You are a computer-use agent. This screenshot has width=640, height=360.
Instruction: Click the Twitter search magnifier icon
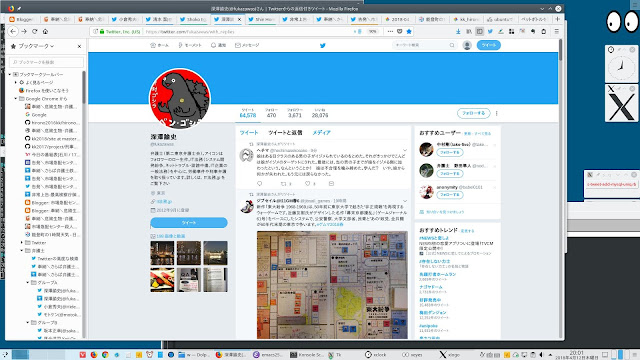(452, 45)
